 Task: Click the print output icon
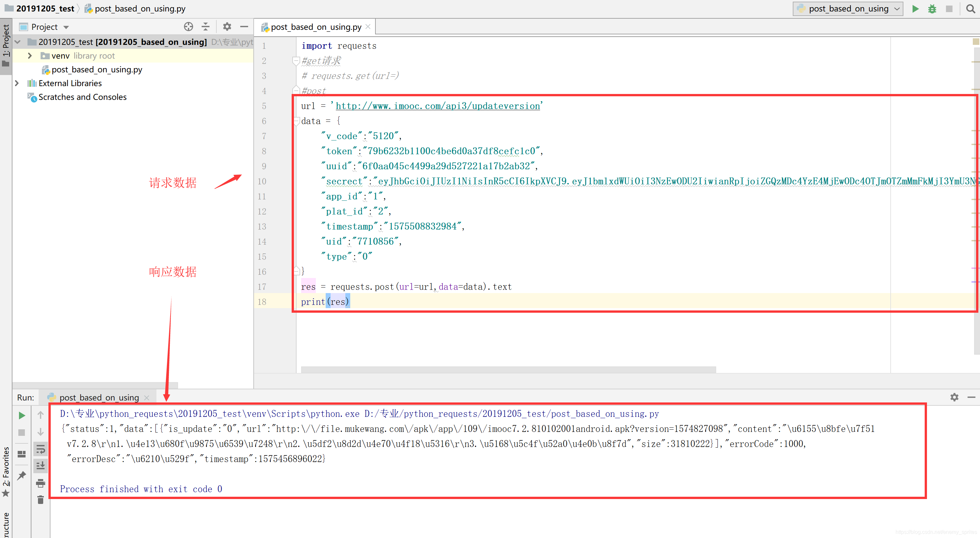[x=41, y=484]
